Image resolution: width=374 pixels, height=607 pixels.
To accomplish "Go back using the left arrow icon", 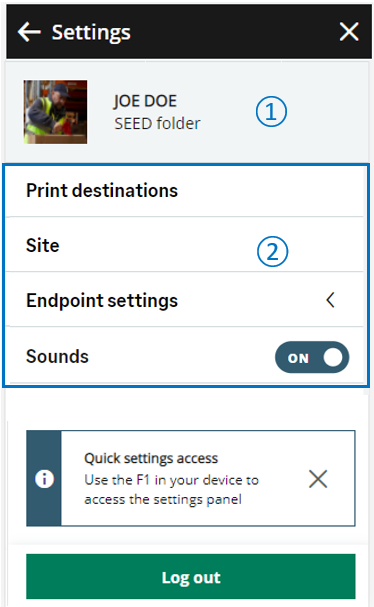I will pyautogui.click(x=29, y=32).
